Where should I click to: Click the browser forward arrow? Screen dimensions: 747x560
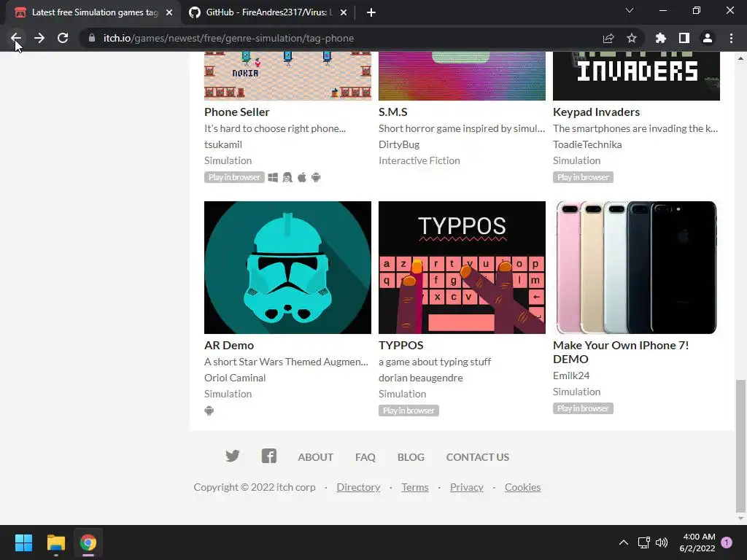click(39, 38)
